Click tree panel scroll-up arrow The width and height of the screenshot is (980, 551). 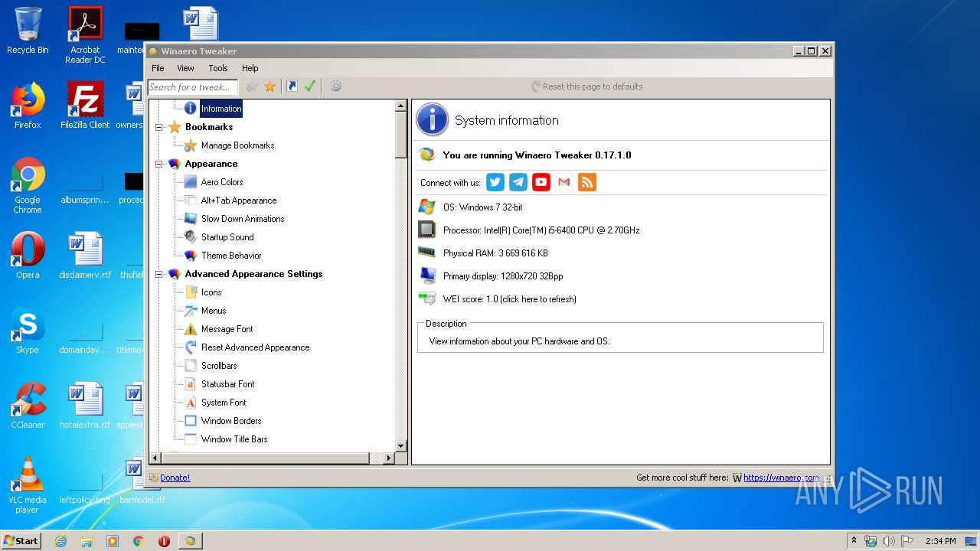(x=400, y=106)
